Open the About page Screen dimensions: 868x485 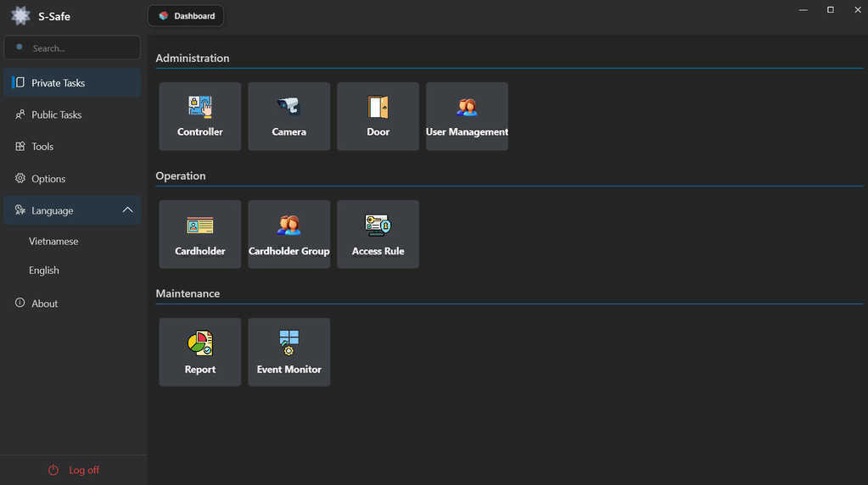click(44, 304)
